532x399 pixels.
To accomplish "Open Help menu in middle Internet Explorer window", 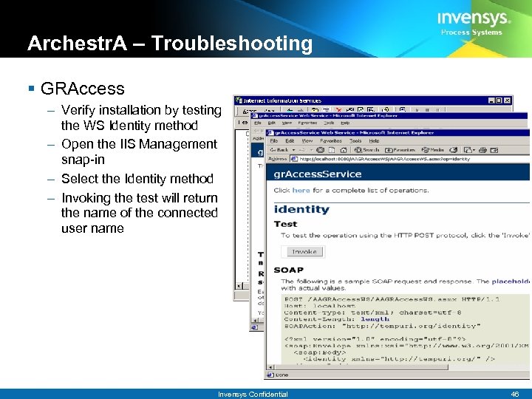I will point(345,123).
